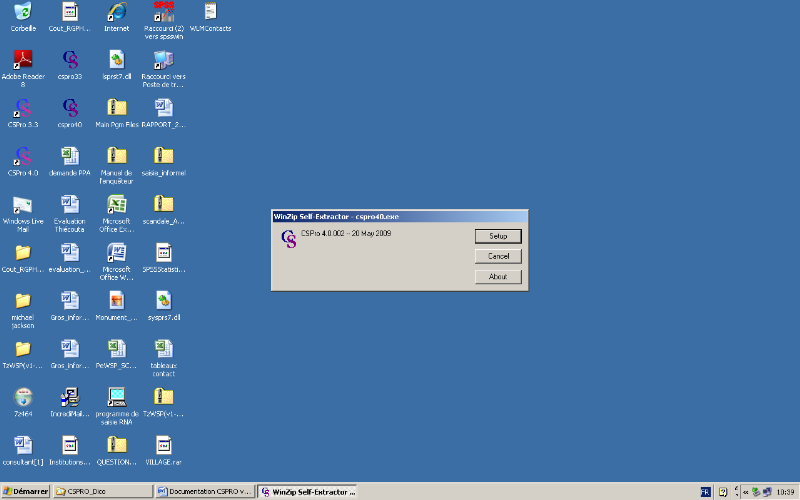Select the WLMContacts desktop icon

[210, 17]
